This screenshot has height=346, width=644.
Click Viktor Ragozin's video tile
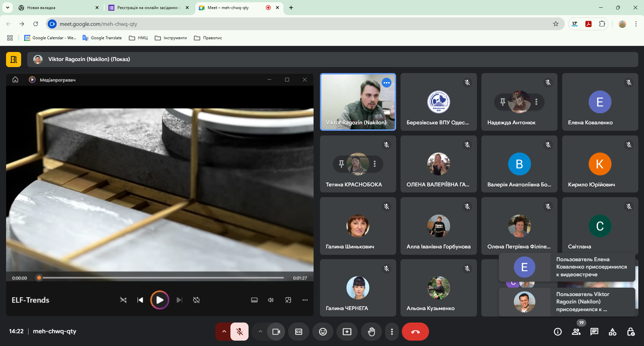coord(358,102)
